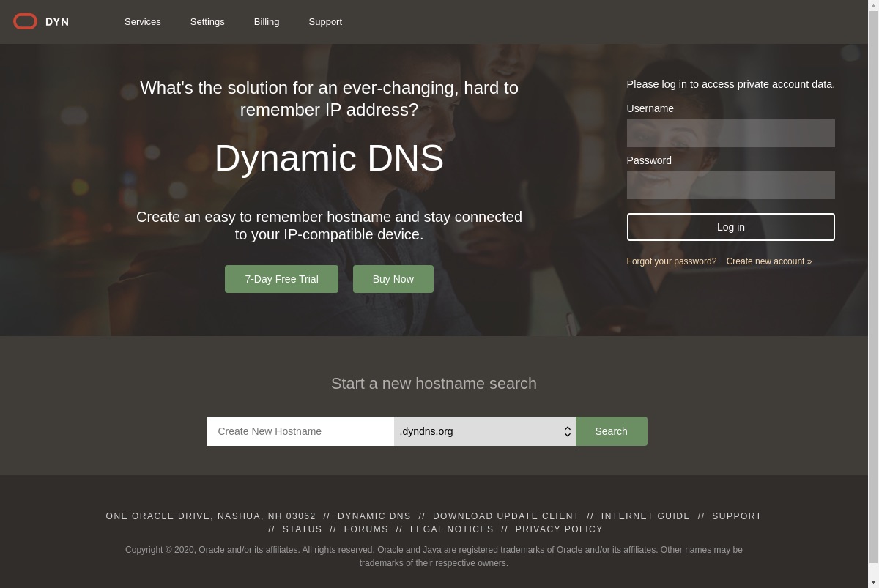Open Forums footer link
Image resolution: width=879 pixels, height=588 pixels.
pos(366,529)
